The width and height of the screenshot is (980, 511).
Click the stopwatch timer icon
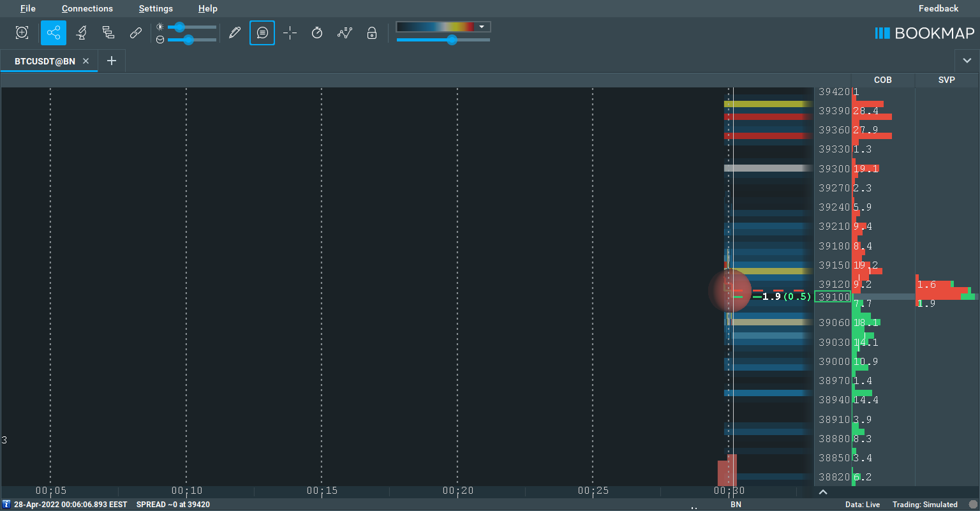[317, 33]
